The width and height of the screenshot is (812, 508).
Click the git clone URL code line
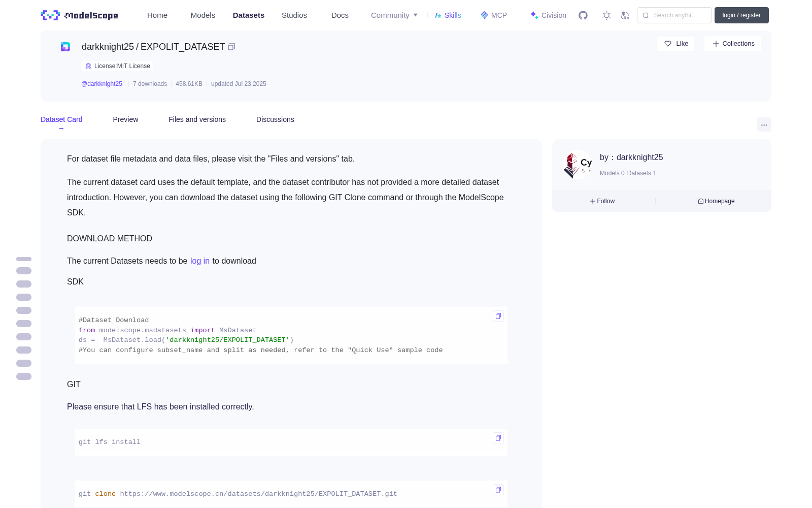point(238,494)
